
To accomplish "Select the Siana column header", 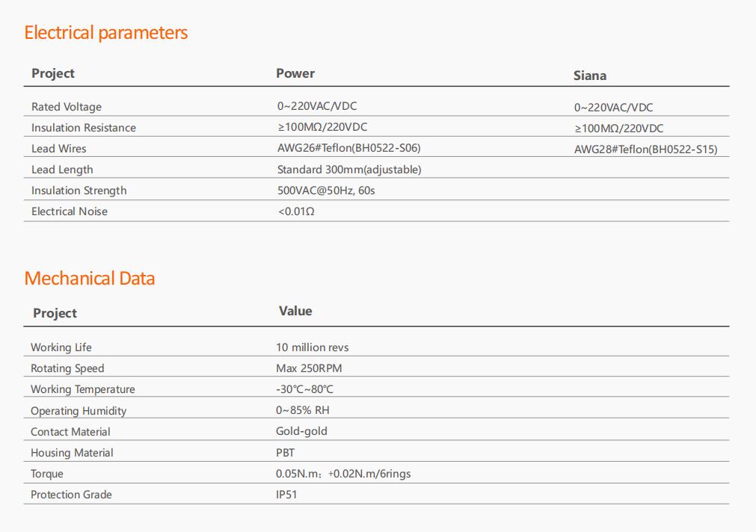I will click(x=590, y=75).
